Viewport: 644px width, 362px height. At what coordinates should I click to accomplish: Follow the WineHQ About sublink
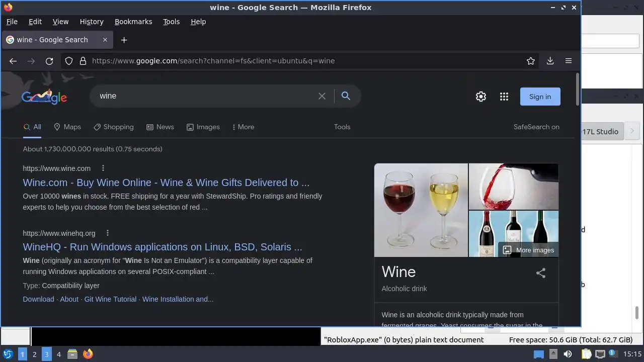pyautogui.click(x=69, y=299)
